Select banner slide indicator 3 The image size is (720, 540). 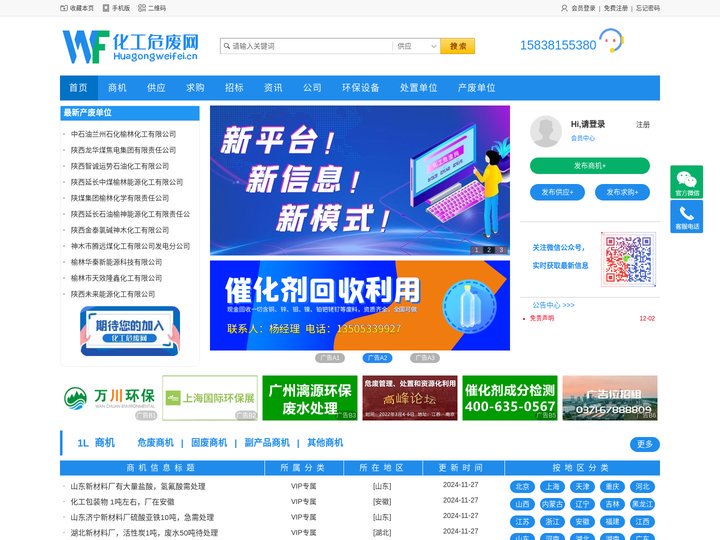pyautogui.click(x=501, y=250)
